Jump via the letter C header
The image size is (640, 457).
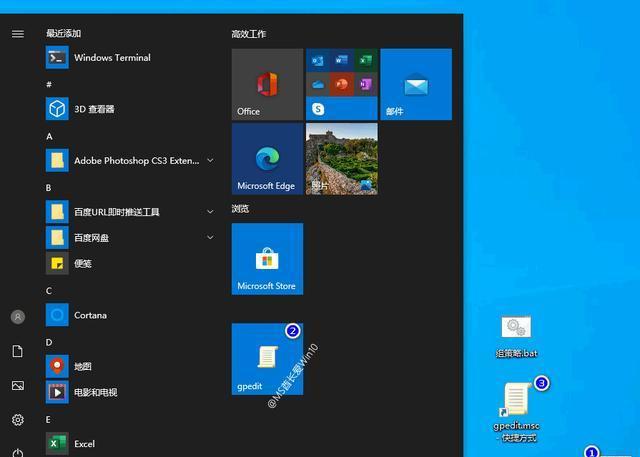pos(49,291)
